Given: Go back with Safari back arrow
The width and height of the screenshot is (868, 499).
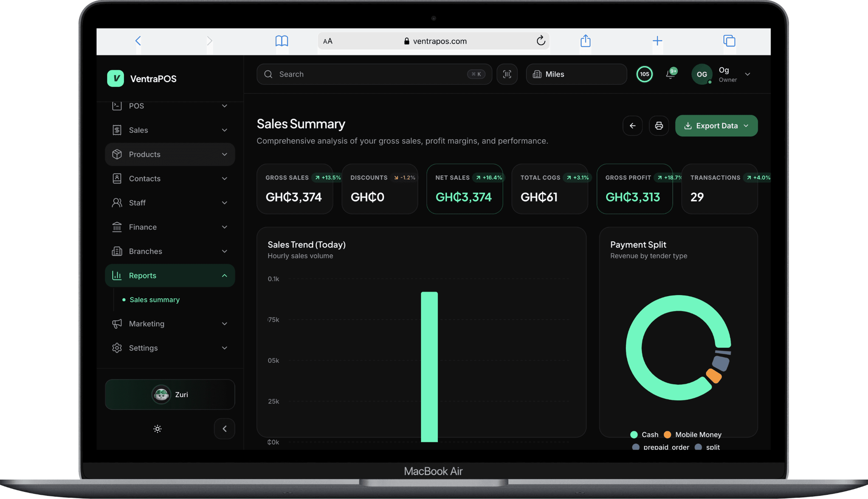Looking at the screenshot, I should point(138,41).
